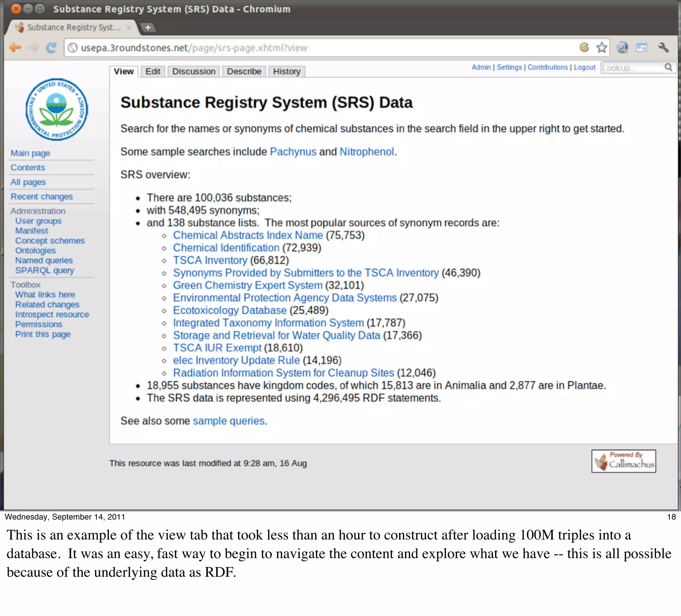The height and width of the screenshot is (616, 681).
Task: Click the Logout link
Action: coord(584,67)
